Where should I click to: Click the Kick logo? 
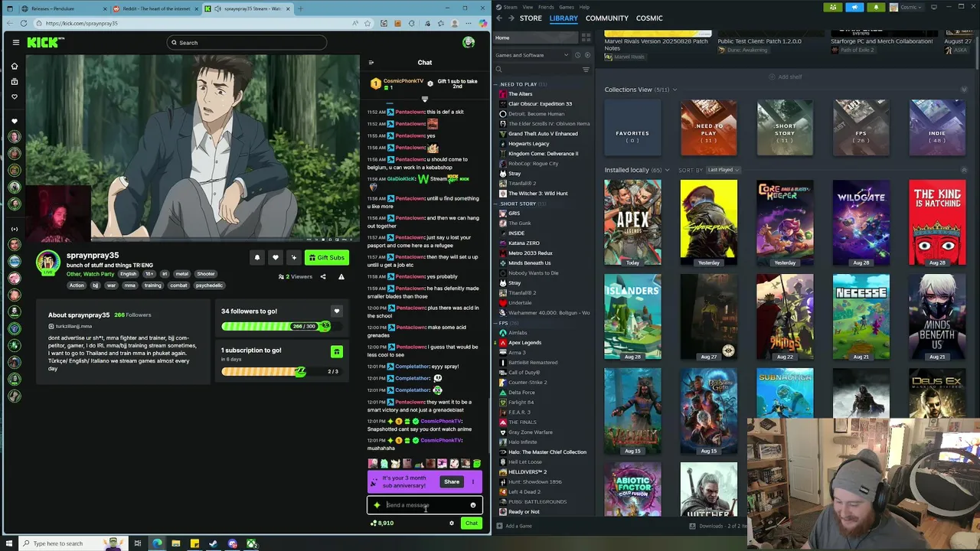tap(44, 43)
